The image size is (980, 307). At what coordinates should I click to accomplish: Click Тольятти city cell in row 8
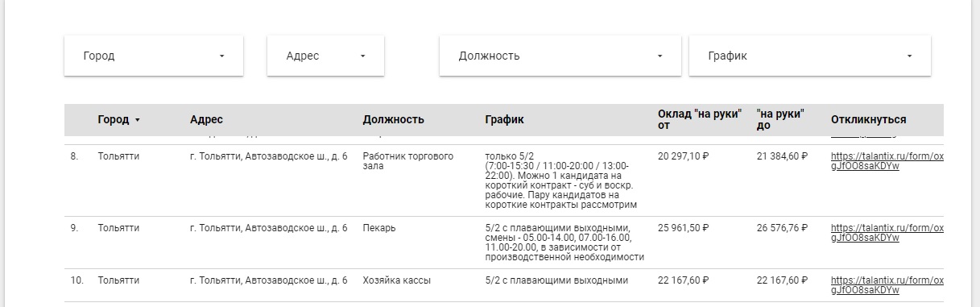coord(118,156)
